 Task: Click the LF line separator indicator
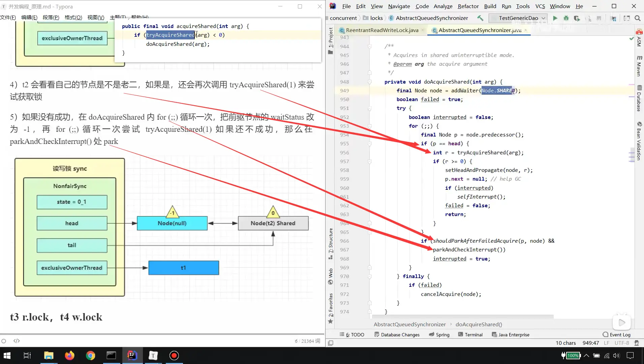[607, 343]
